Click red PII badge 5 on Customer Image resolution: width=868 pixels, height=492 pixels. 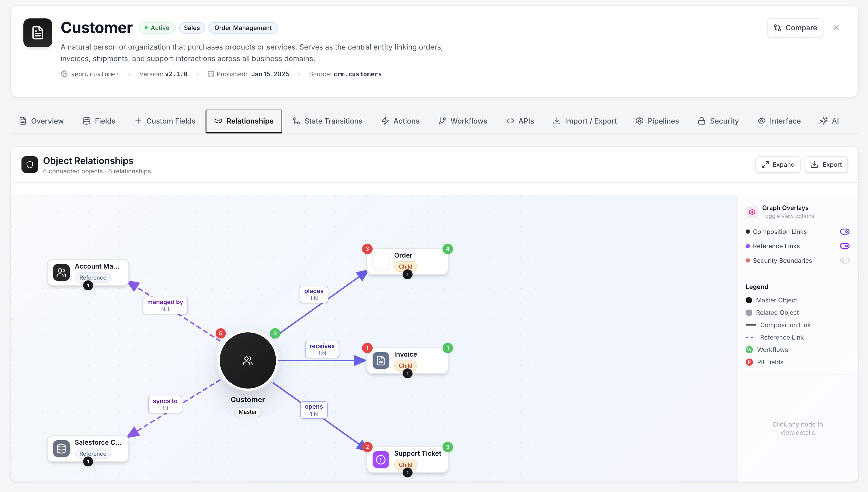[221, 334]
